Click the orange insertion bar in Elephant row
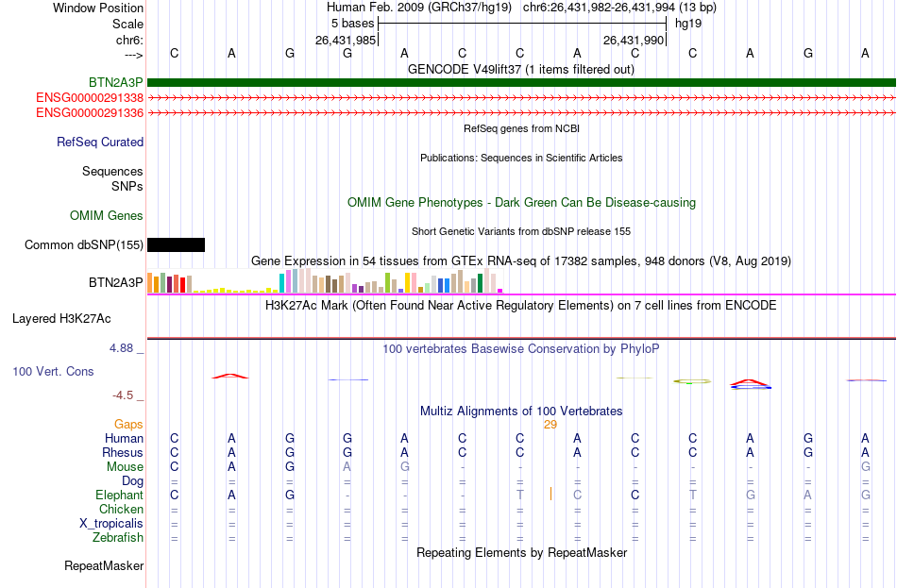The image size is (897, 588). pos(550,494)
